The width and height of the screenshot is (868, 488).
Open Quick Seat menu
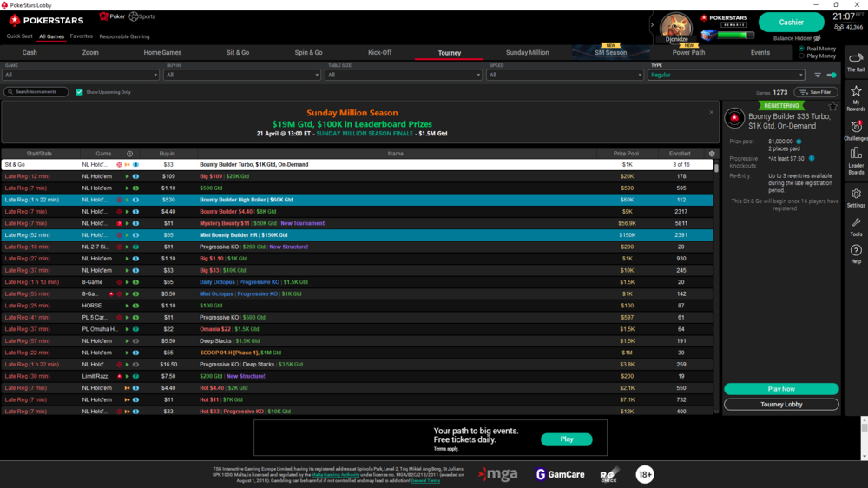point(19,36)
